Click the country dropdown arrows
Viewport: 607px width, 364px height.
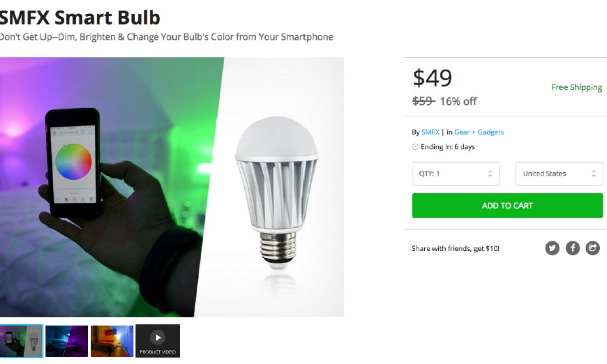(x=593, y=173)
